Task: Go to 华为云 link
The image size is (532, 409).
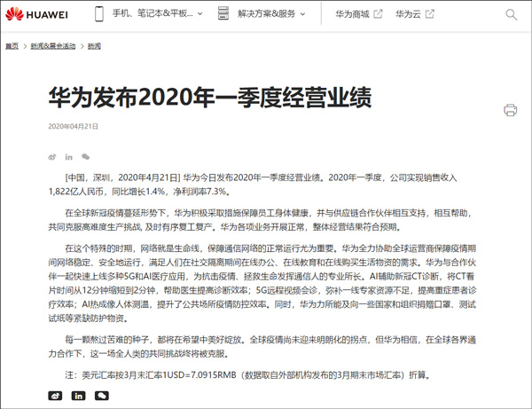Action: pyautogui.click(x=408, y=14)
